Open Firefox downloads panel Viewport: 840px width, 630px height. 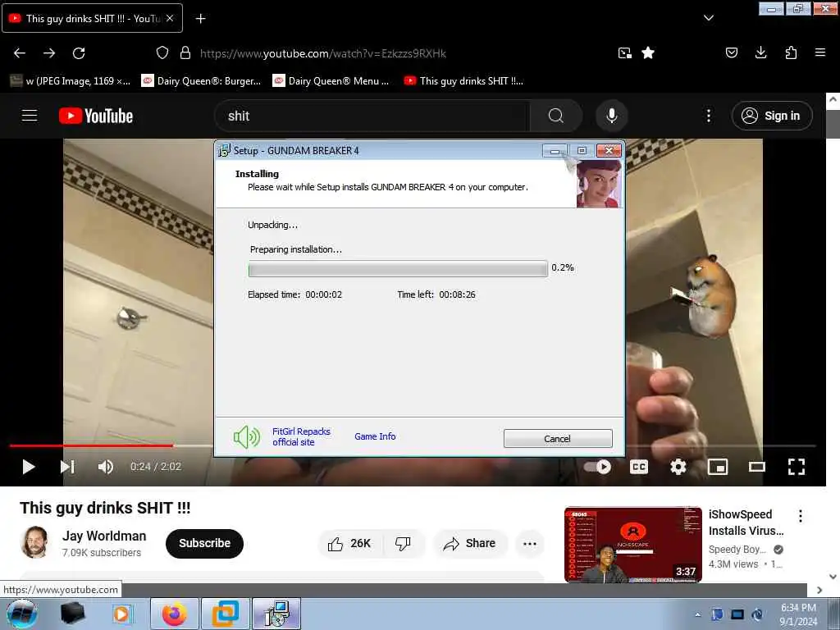(760, 52)
